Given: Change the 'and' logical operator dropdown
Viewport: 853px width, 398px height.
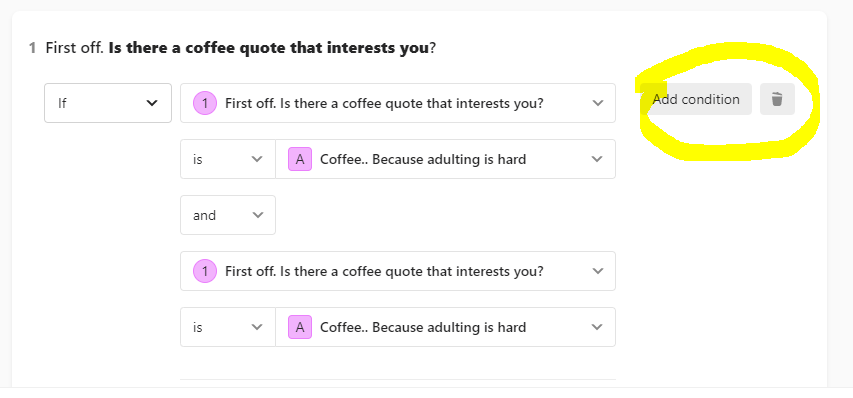Looking at the screenshot, I should click(228, 215).
